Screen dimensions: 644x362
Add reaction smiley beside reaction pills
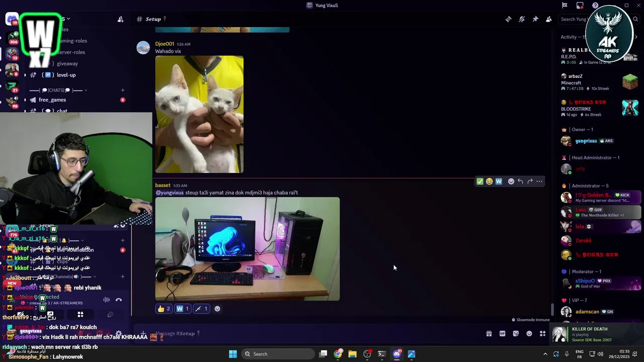[x=217, y=309]
